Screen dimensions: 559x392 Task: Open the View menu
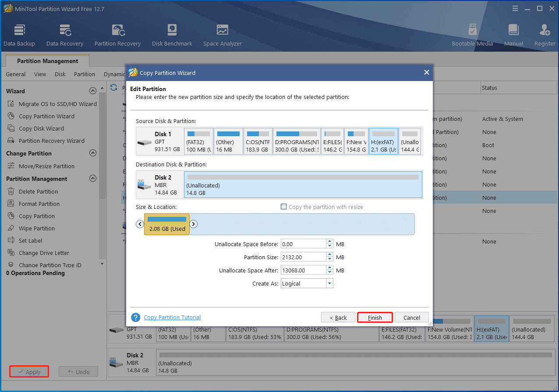pos(40,74)
